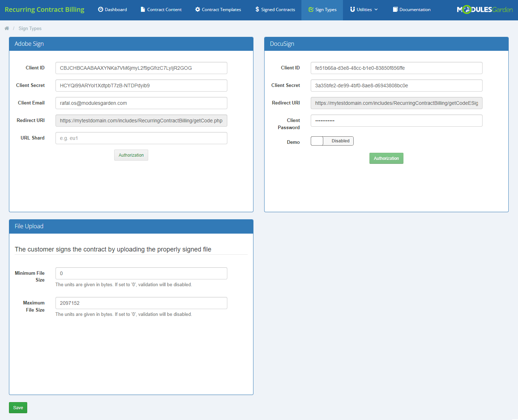Open the Dashboard menu item
The height and width of the screenshot is (420, 518).
tap(112, 10)
